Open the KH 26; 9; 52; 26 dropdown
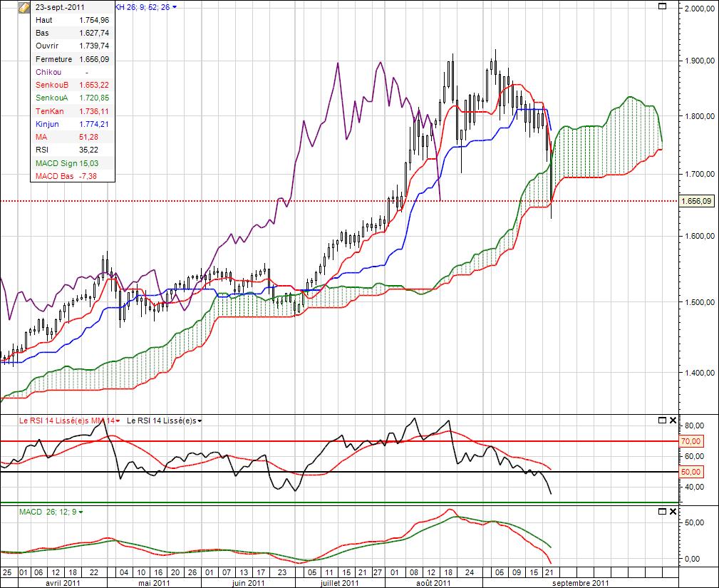 tap(175, 7)
